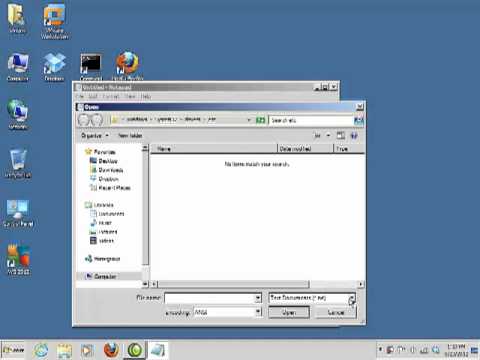Select Videos under Libraries

[102, 241]
